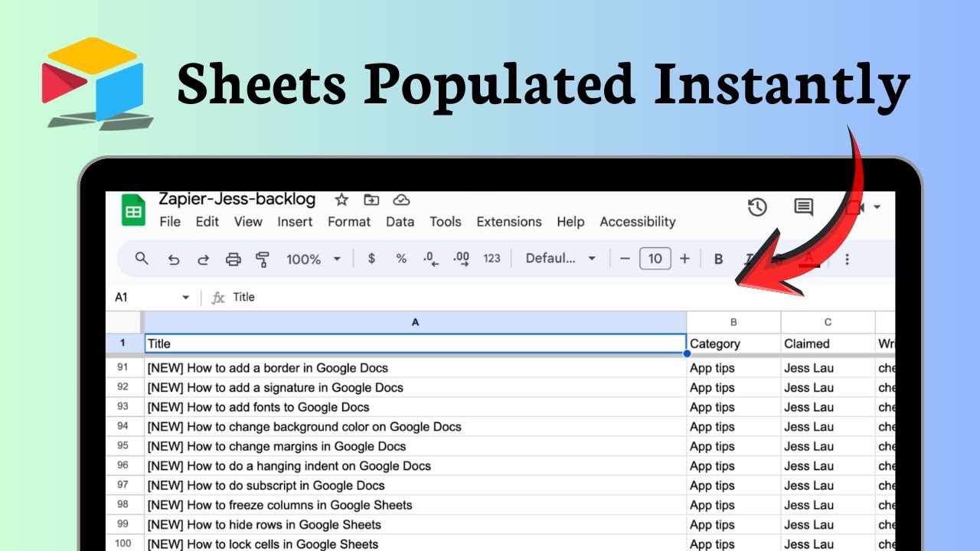
Task: Open more number formats 123
Action: pos(492,259)
